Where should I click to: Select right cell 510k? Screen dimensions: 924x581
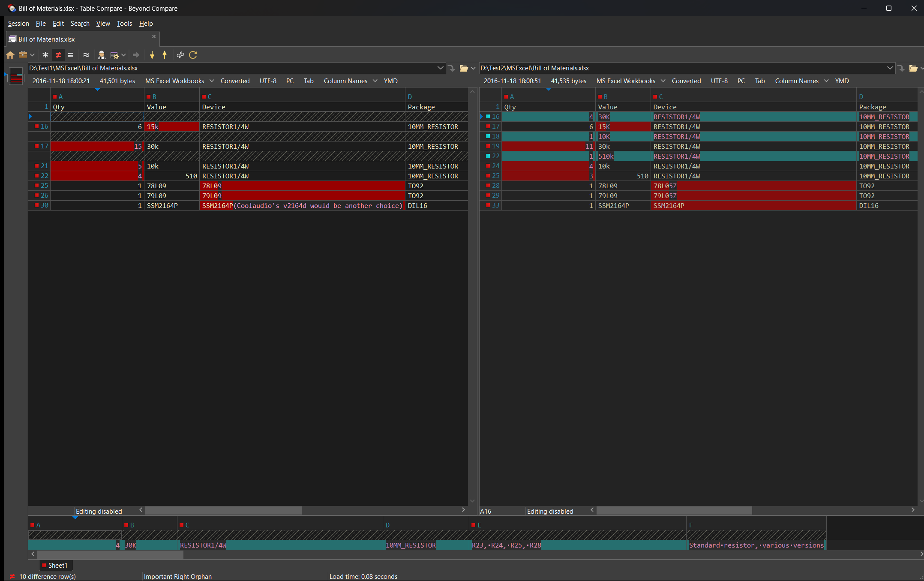click(x=623, y=157)
